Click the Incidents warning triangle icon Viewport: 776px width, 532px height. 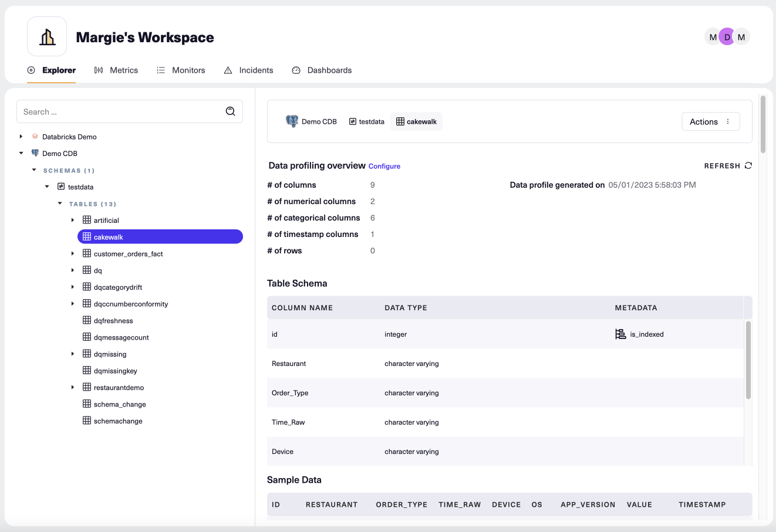[x=228, y=70]
